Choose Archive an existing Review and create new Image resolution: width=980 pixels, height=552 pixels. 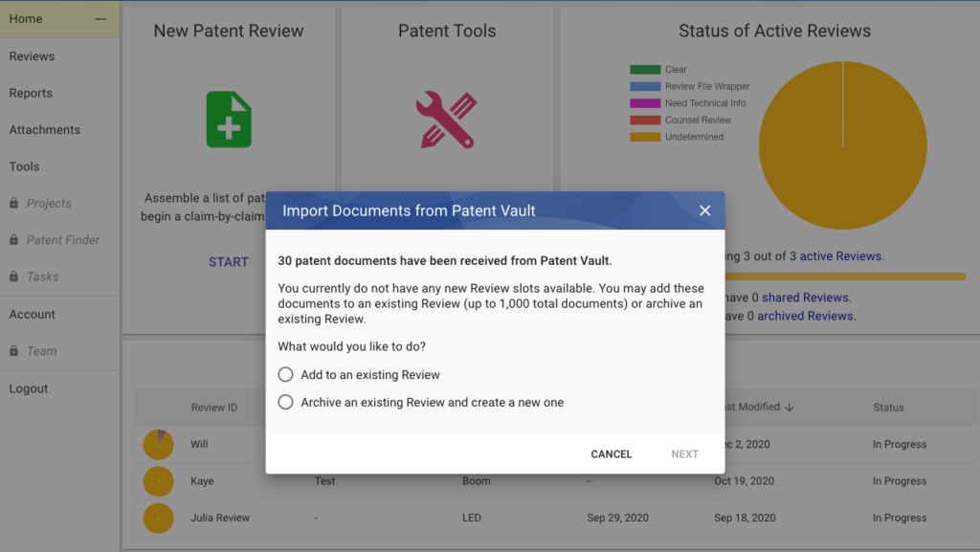pyautogui.click(x=285, y=402)
